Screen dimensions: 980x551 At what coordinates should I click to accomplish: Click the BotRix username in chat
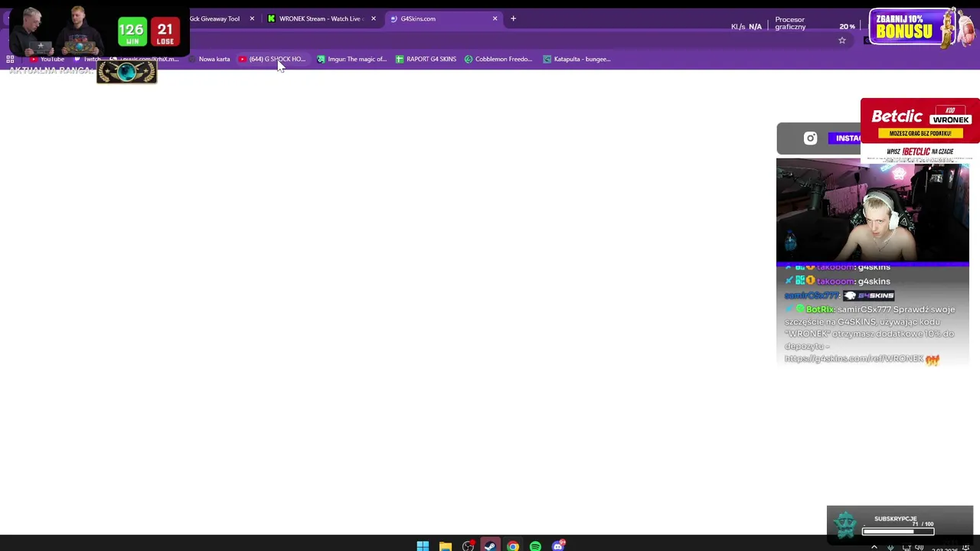(820, 309)
